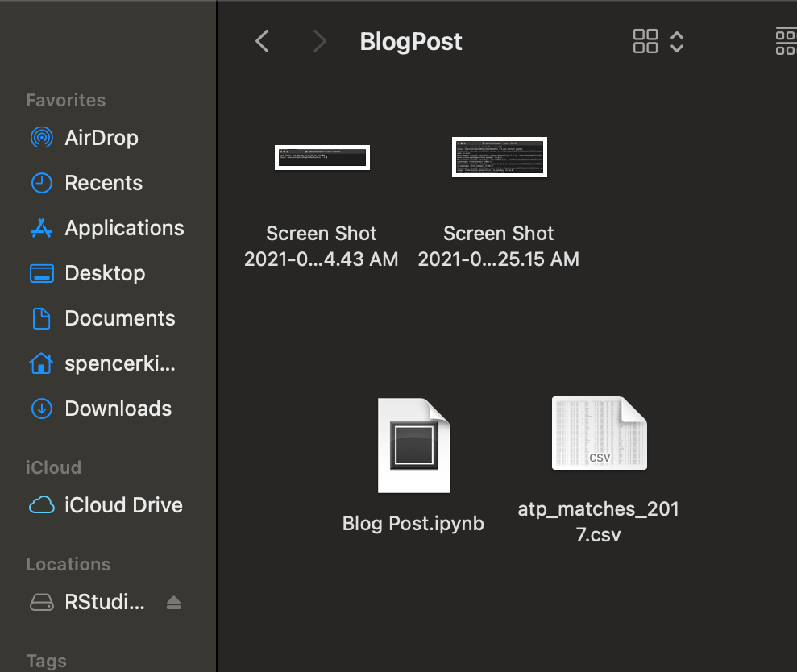797x672 pixels.
Task: Click the AirDrop radar icon
Action: [x=41, y=138]
